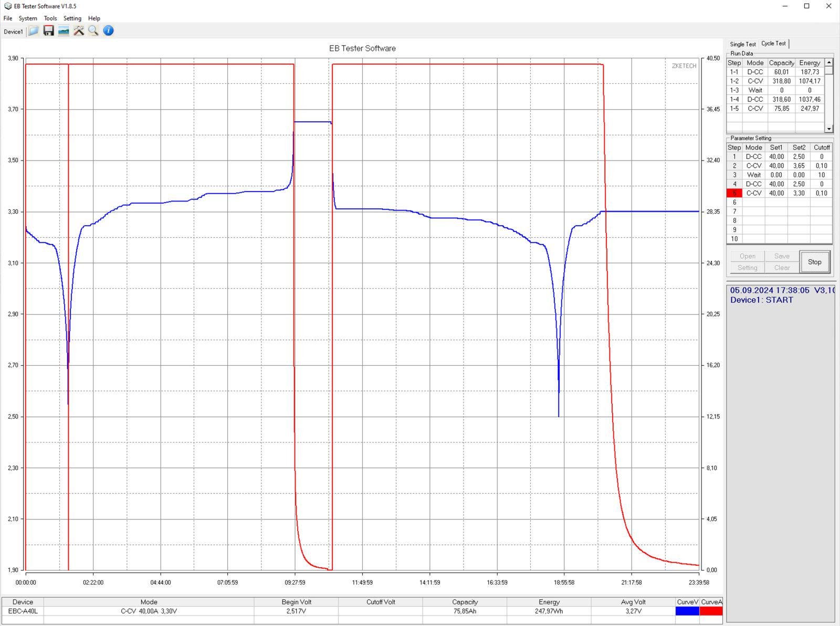Screen dimensions: 840x626
Task: Open settings with hammer and wrench icon
Action: (79, 31)
